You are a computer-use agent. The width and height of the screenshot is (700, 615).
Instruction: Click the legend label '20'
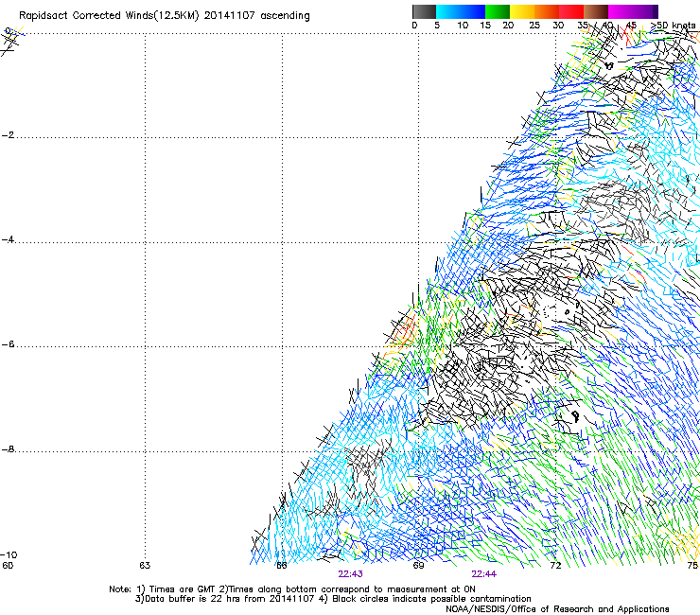[508, 26]
